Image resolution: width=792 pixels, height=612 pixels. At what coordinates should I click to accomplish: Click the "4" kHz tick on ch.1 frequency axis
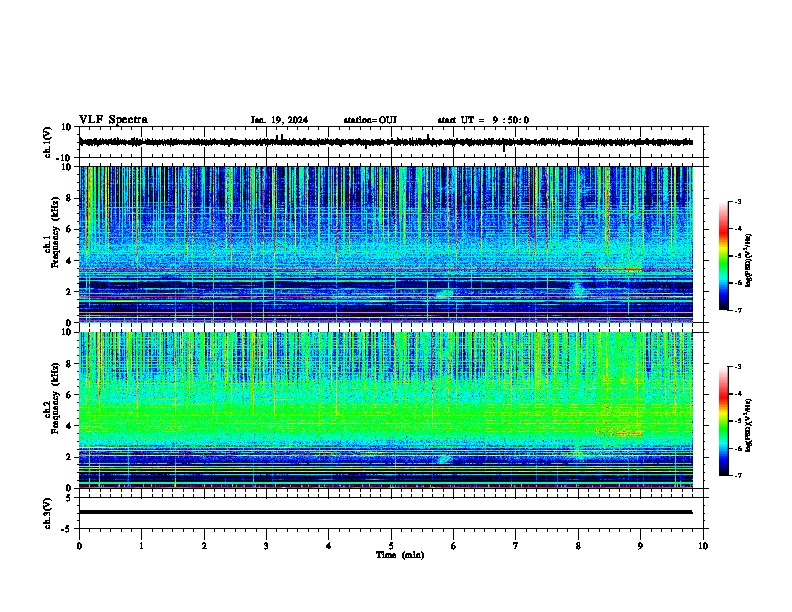click(x=70, y=261)
